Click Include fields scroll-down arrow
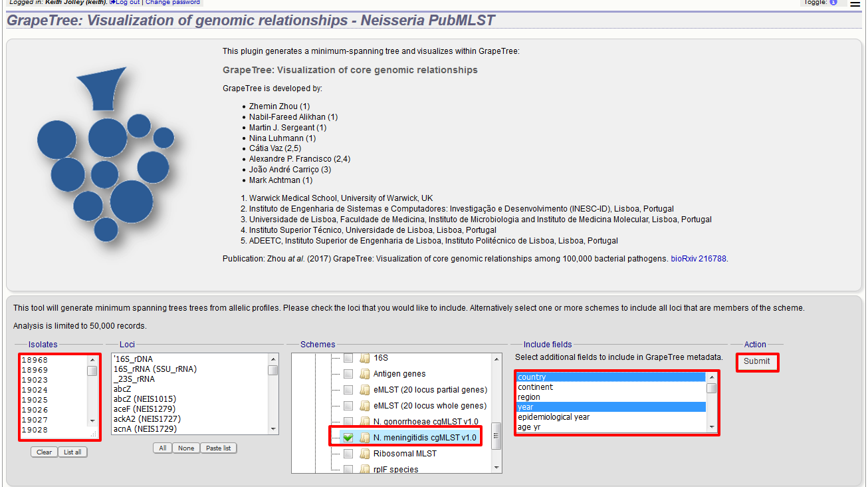The width and height of the screenshot is (868, 487). click(x=712, y=426)
